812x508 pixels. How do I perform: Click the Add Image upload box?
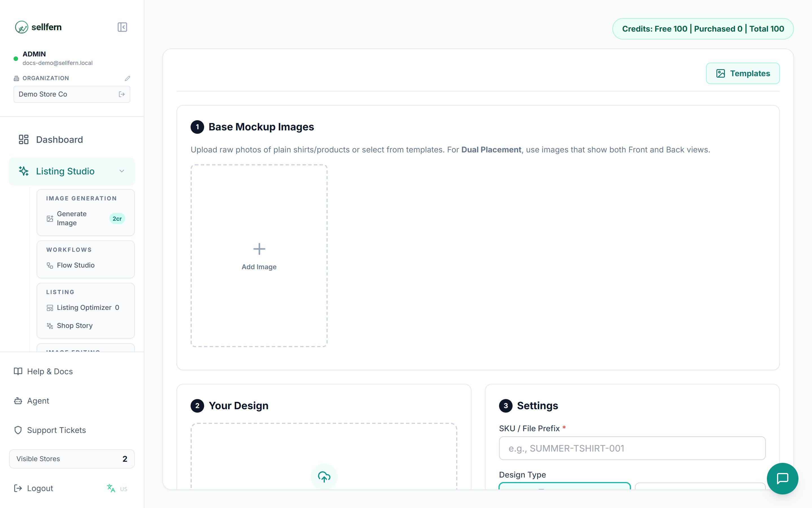pos(259,256)
